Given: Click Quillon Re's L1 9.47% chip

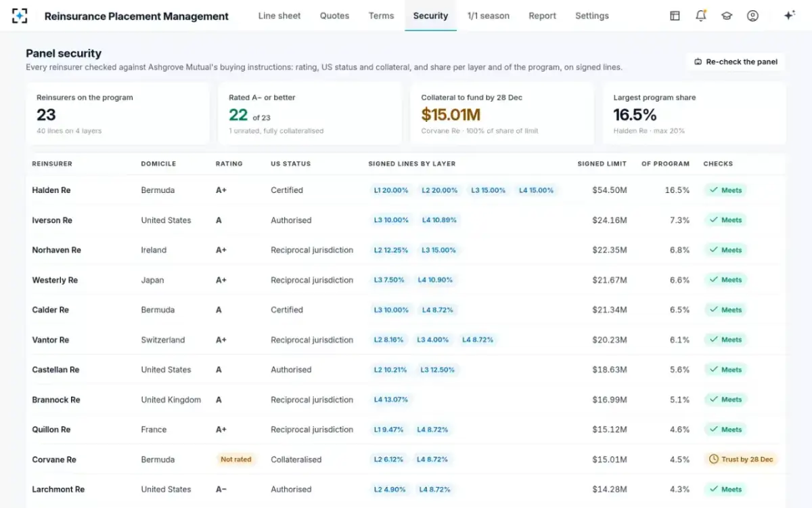Looking at the screenshot, I should [x=388, y=429].
